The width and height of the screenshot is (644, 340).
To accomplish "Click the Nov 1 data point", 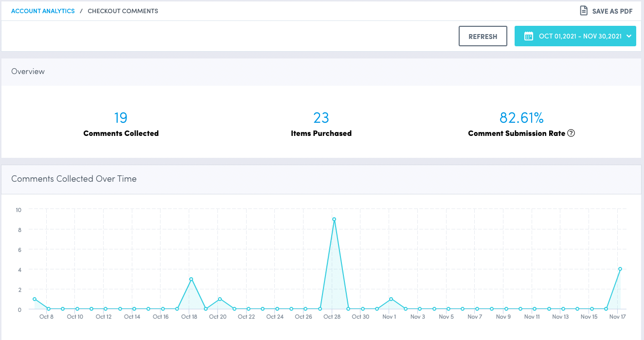I will (x=391, y=299).
